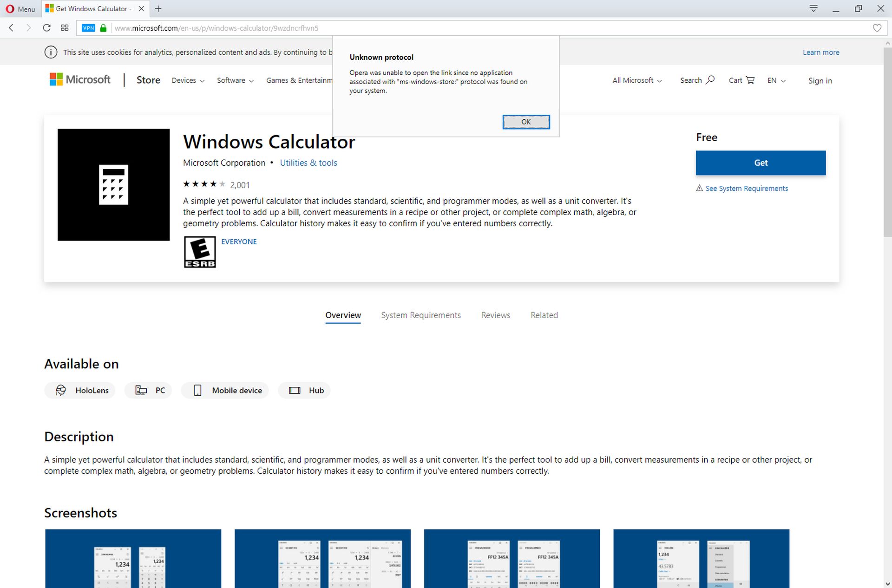Open the EVERYONE rating link
Screen dimensions: 892x588
point(239,242)
